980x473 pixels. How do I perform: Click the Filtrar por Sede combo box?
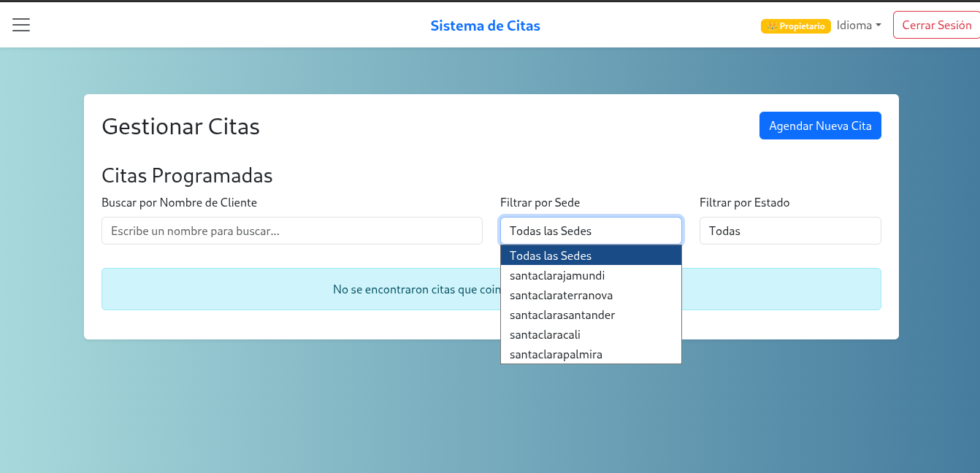591,231
